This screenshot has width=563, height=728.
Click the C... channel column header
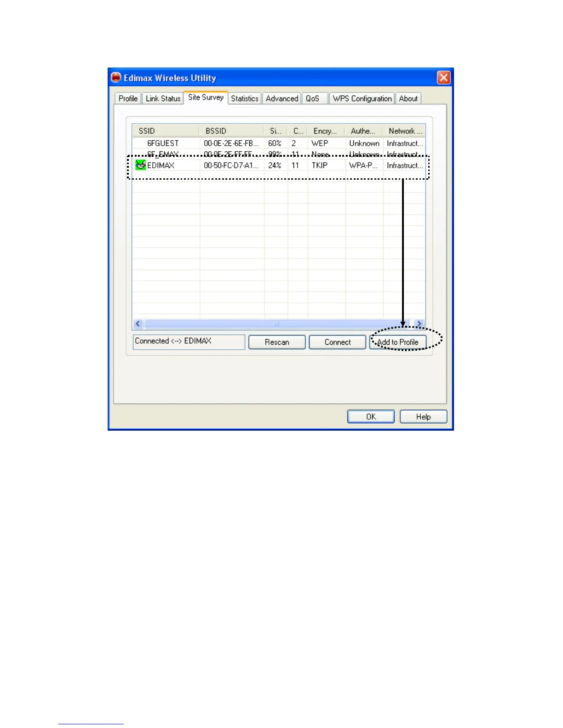click(298, 131)
